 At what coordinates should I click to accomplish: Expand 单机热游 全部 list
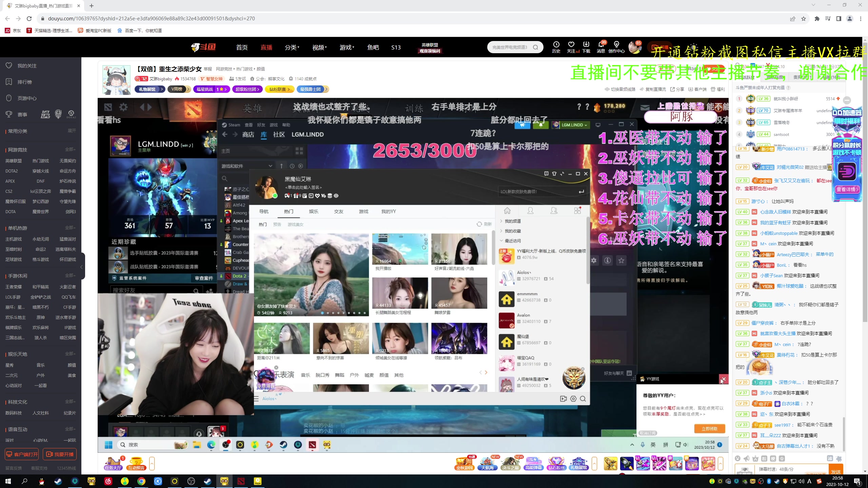(70, 228)
